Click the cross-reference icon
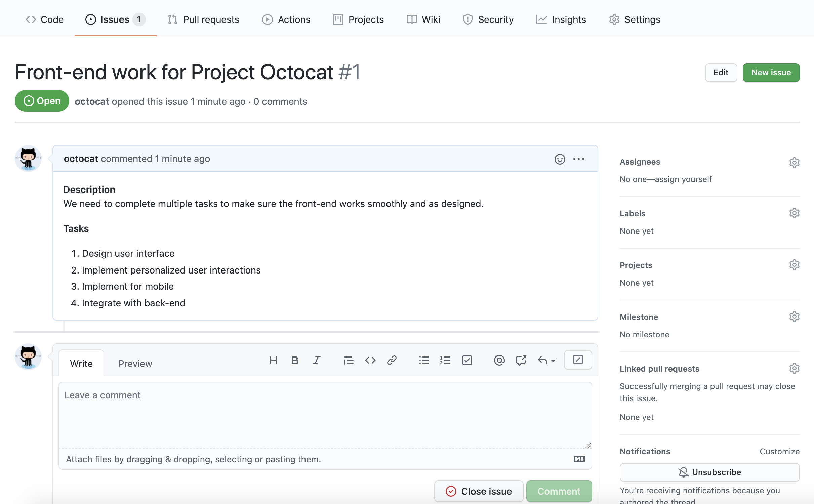Image resolution: width=814 pixels, height=504 pixels. (x=521, y=360)
